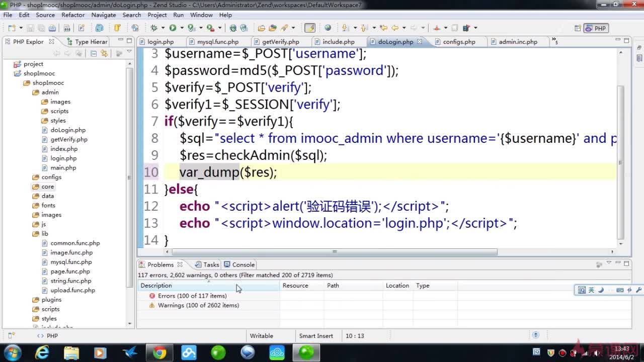
Task: Select the PHP perspective button
Action: click(x=596, y=28)
